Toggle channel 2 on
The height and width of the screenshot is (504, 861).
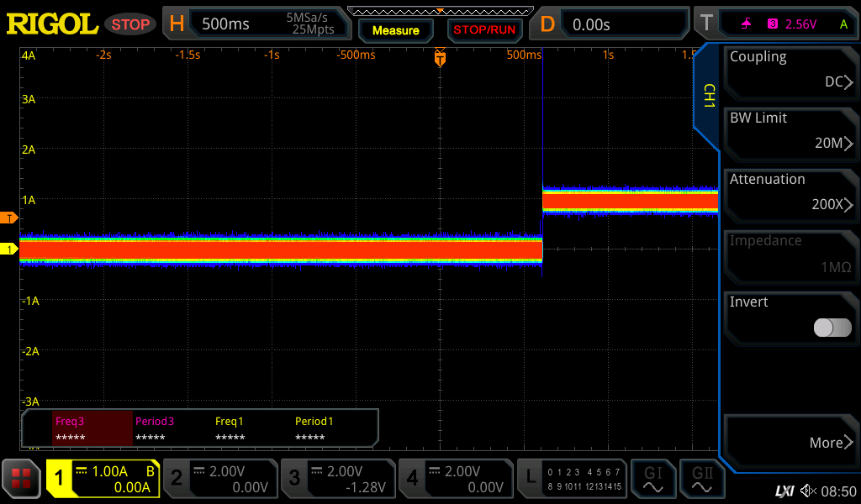tap(219, 479)
